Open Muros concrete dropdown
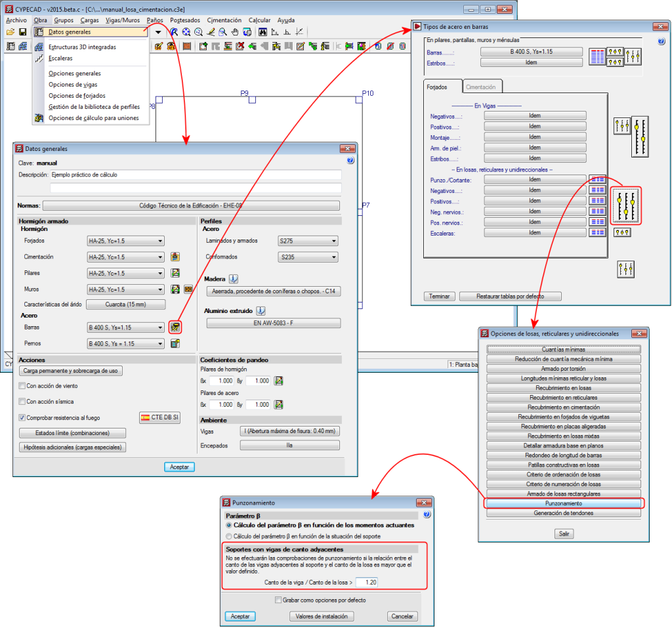The width and height of the screenshot is (672, 628). [125, 290]
